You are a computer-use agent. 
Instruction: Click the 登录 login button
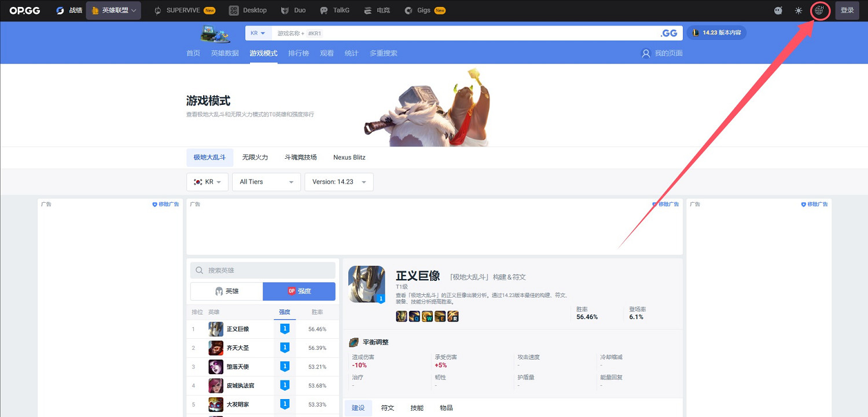(x=847, y=10)
